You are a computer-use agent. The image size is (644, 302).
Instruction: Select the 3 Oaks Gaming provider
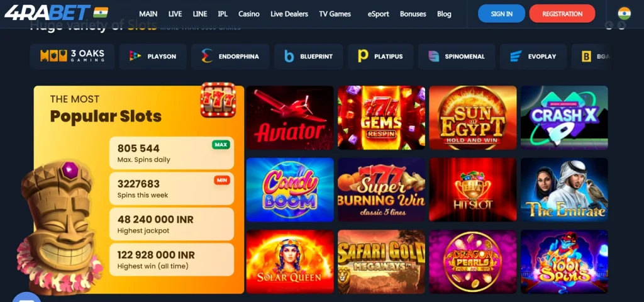point(72,56)
